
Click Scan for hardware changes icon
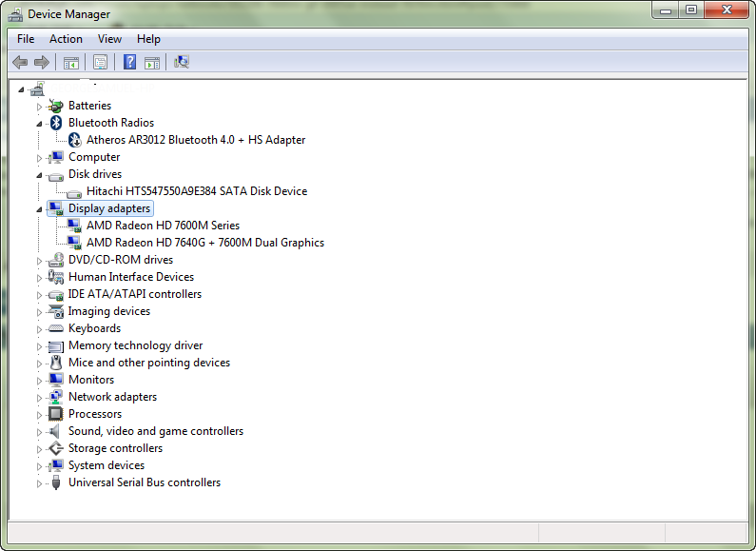pos(181,63)
